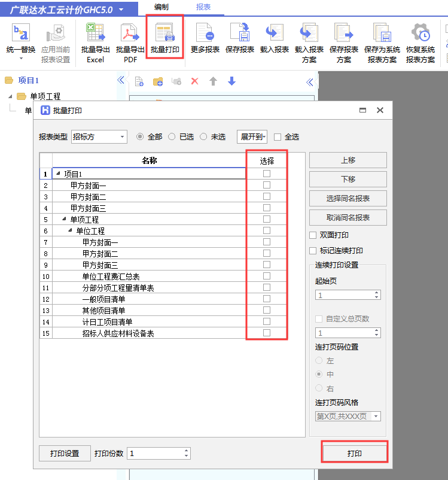Click the greyed folder link icon
This screenshot has height=480, width=448.
(x=176, y=81)
